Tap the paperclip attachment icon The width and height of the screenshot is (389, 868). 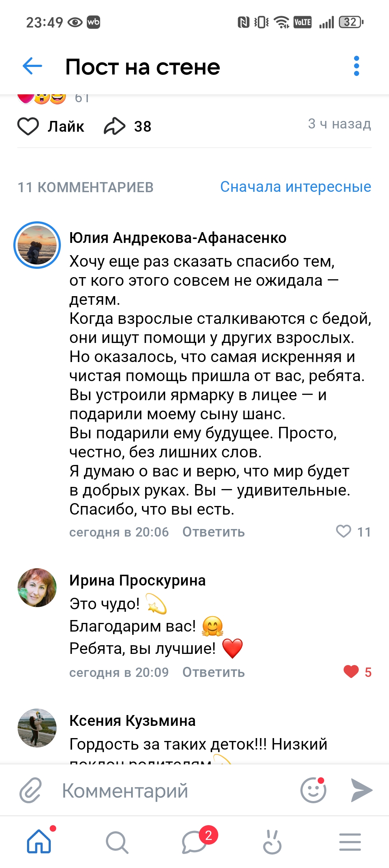click(x=31, y=791)
